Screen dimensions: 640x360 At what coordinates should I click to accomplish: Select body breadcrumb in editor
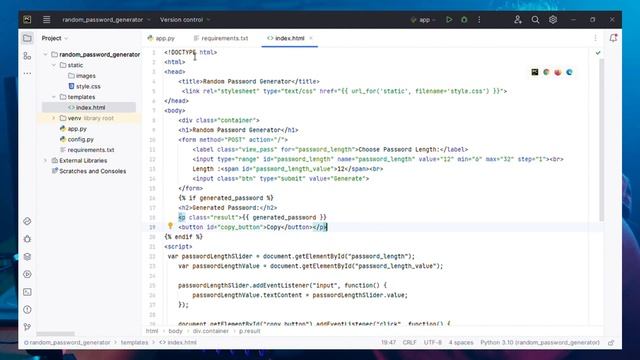click(x=176, y=331)
